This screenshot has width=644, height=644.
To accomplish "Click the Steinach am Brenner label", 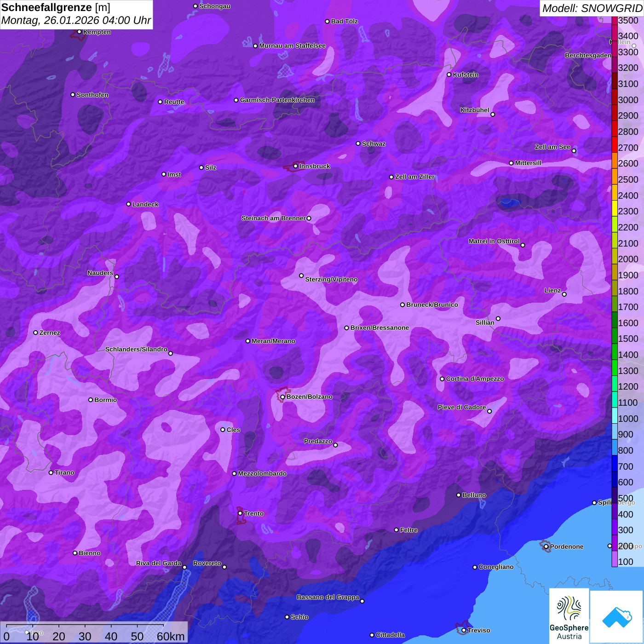I will point(273,218).
